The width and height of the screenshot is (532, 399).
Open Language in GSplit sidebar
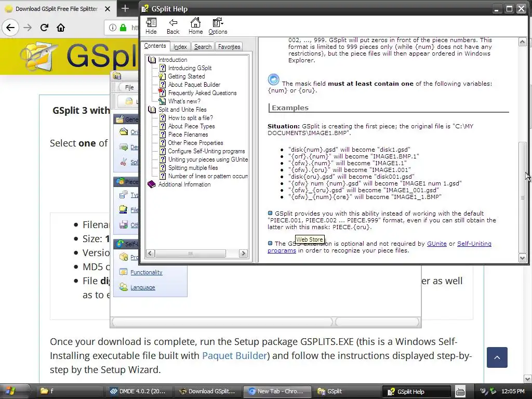(142, 287)
